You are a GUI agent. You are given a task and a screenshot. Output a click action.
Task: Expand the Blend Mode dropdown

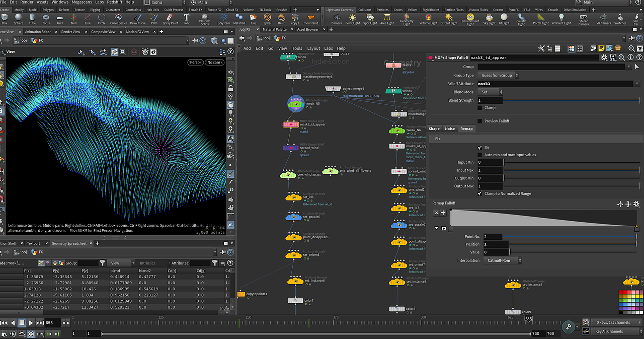pos(490,92)
